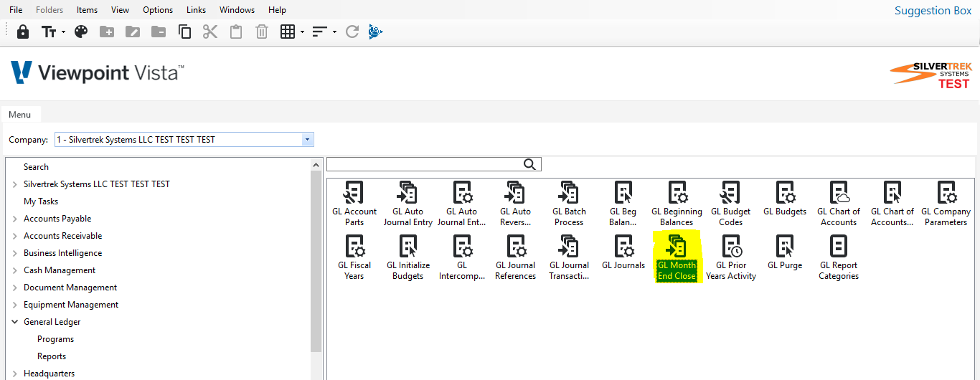This screenshot has width=980, height=380.
Task: Expand the Accounts Payable node
Action: tap(15, 219)
